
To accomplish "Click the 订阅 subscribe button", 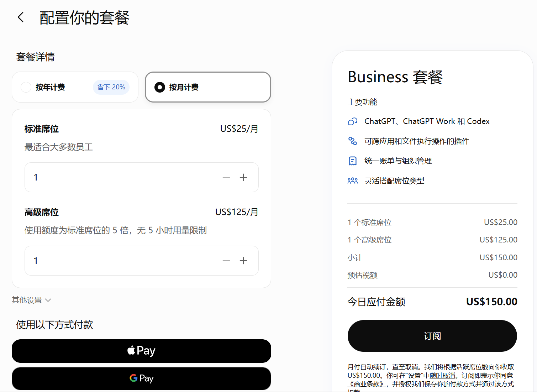I will pyautogui.click(x=432, y=336).
